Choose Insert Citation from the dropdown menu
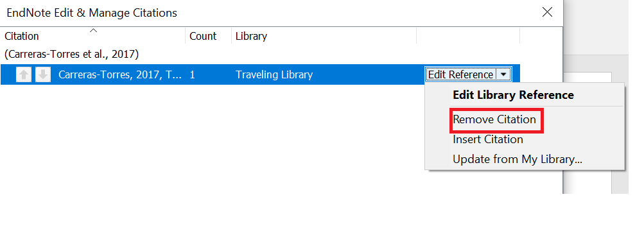This screenshot has width=644, height=233. 487,139
